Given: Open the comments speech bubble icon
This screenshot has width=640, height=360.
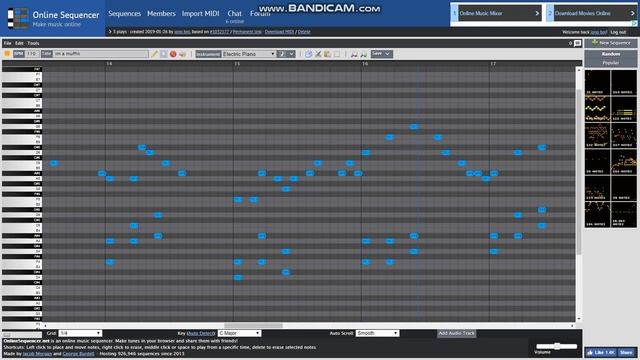Looking at the screenshot, I should coord(578,43).
